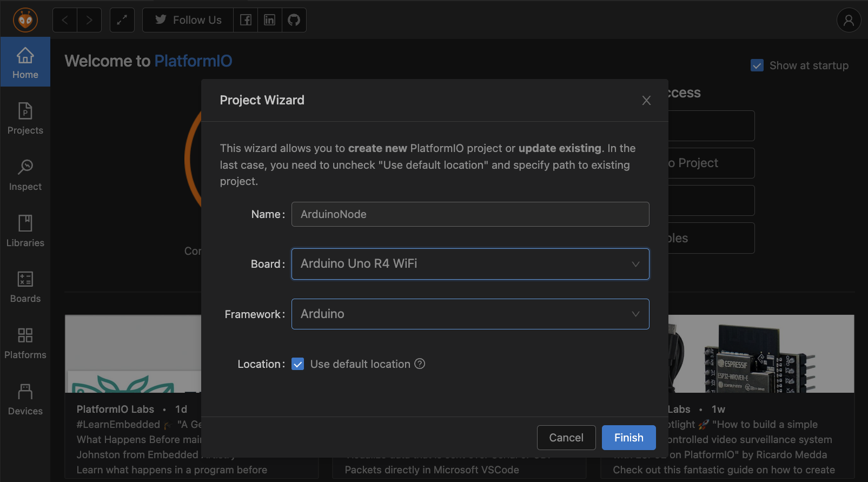Click the PlatformIO alien logo icon
Image resolution: width=868 pixels, height=482 pixels.
[25, 20]
